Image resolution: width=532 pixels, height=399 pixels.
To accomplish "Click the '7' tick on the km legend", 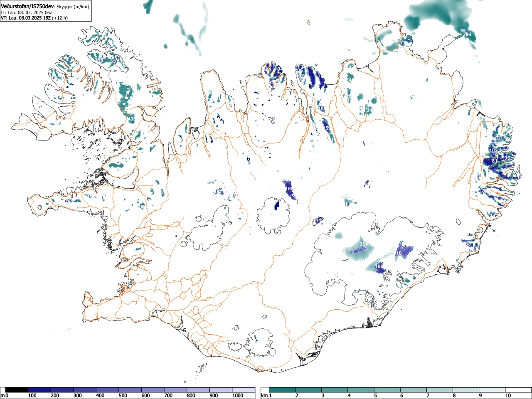I will [428, 396].
